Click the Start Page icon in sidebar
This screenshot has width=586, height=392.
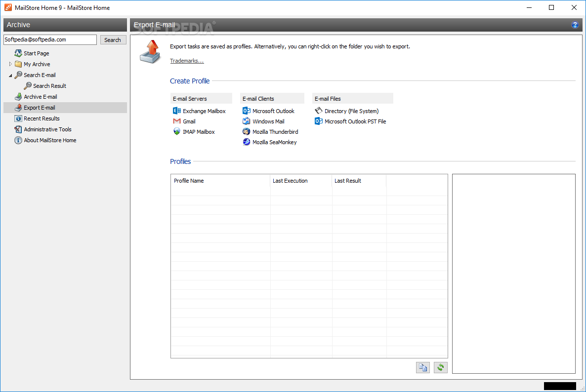pyautogui.click(x=18, y=53)
